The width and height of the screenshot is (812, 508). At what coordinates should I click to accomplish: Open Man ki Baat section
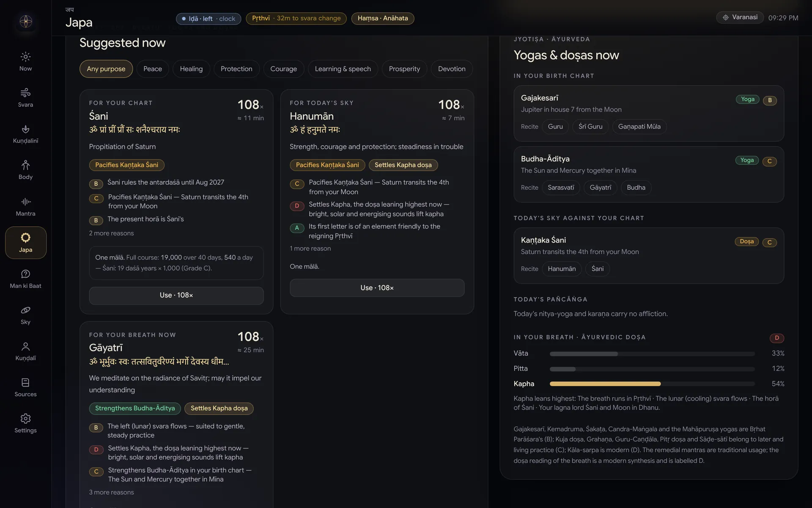point(25,279)
